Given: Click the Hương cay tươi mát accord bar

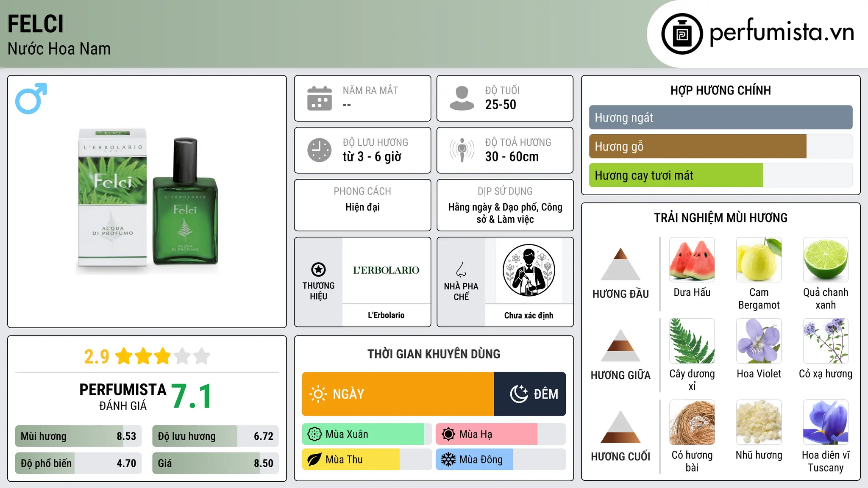Looking at the screenshot, I should [721, 175].
